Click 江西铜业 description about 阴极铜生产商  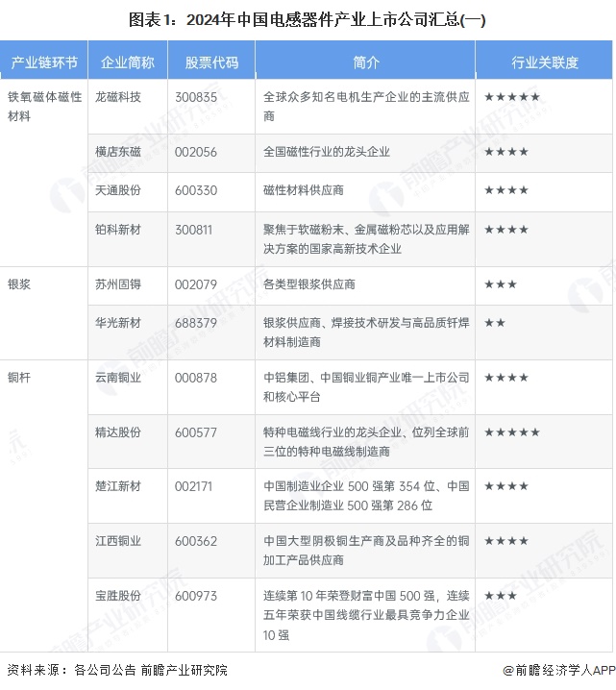(x=366, y=550)
